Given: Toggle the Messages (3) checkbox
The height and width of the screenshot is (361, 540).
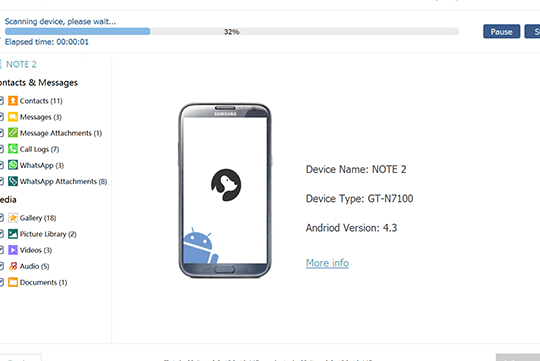Looking at the screenshot, I should pos(1,117).
